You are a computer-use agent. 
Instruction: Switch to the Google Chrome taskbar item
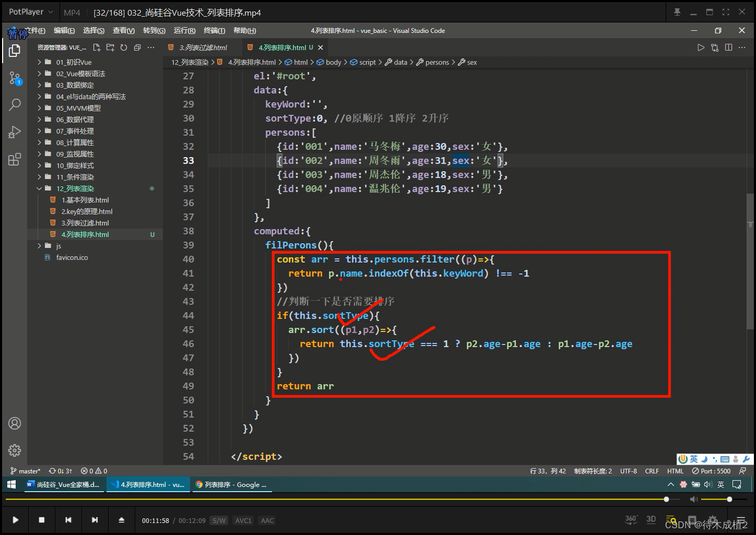pos(231,484)
